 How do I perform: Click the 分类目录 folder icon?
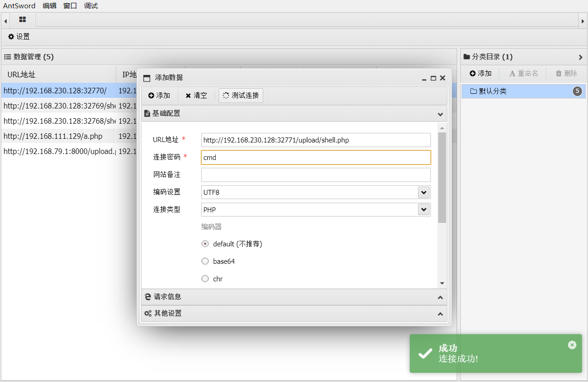(467, 57)
